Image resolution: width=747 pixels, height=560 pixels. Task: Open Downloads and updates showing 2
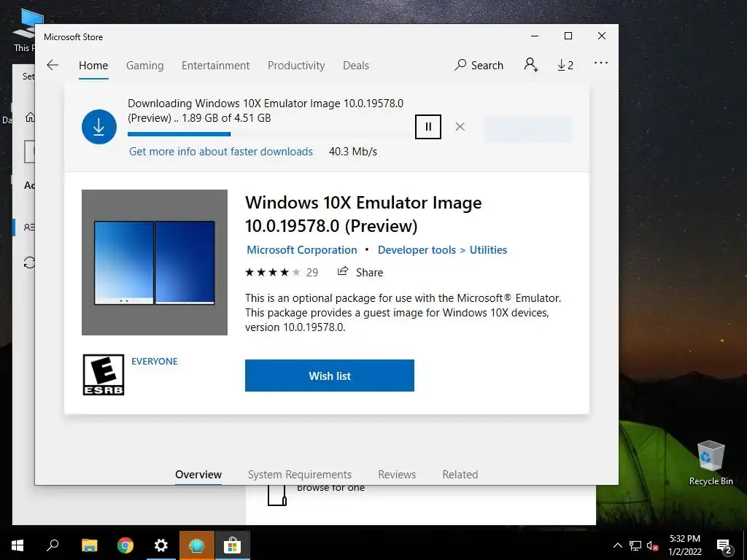pyautogui.click(x=565, y=65)
